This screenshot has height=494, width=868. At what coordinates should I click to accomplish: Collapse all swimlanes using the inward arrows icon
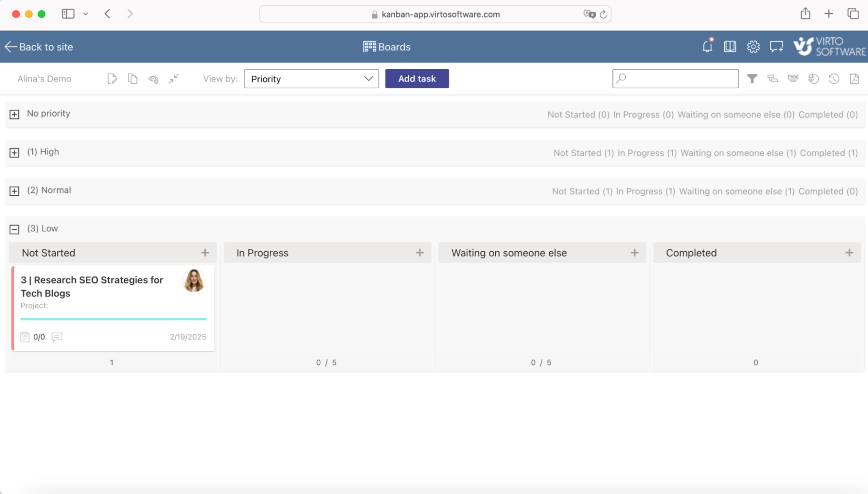173,79
